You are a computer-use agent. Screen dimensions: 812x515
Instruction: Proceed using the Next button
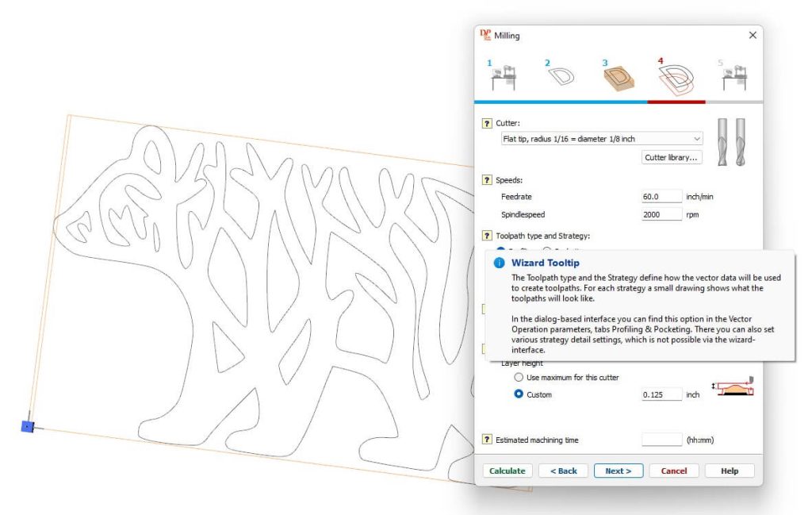tap(619, 471)
